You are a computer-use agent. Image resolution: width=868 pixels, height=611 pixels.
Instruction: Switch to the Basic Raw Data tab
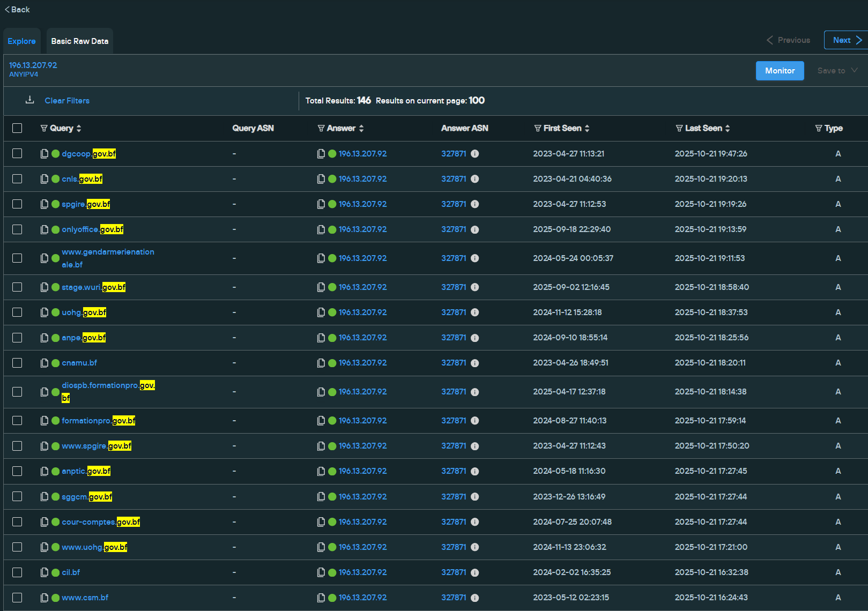tap(79, 41)
